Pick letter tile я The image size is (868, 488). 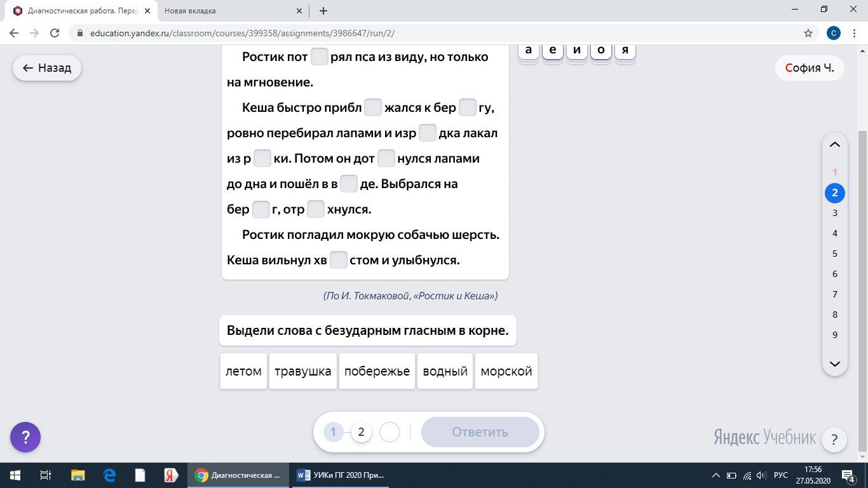tap(625, 50)
